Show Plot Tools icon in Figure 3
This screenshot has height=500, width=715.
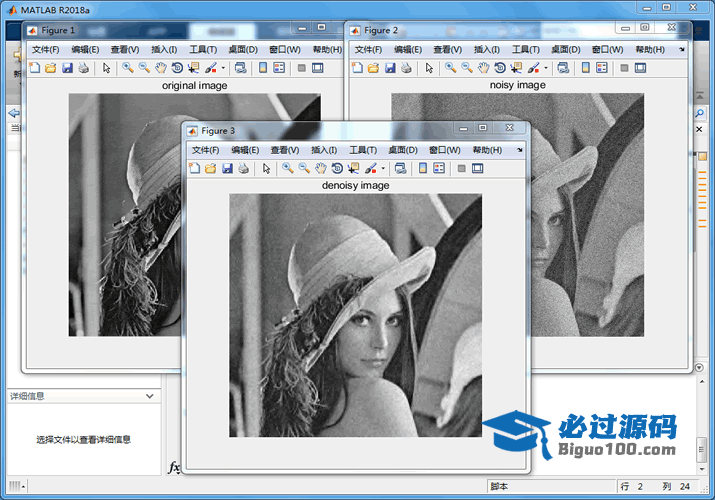click(477, 168)
